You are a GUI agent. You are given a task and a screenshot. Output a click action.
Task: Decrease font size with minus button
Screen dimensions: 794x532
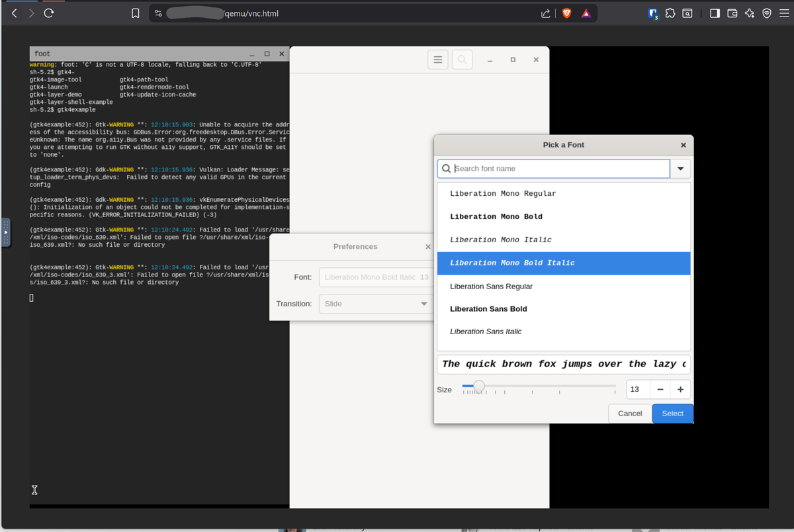click(660, 390)
